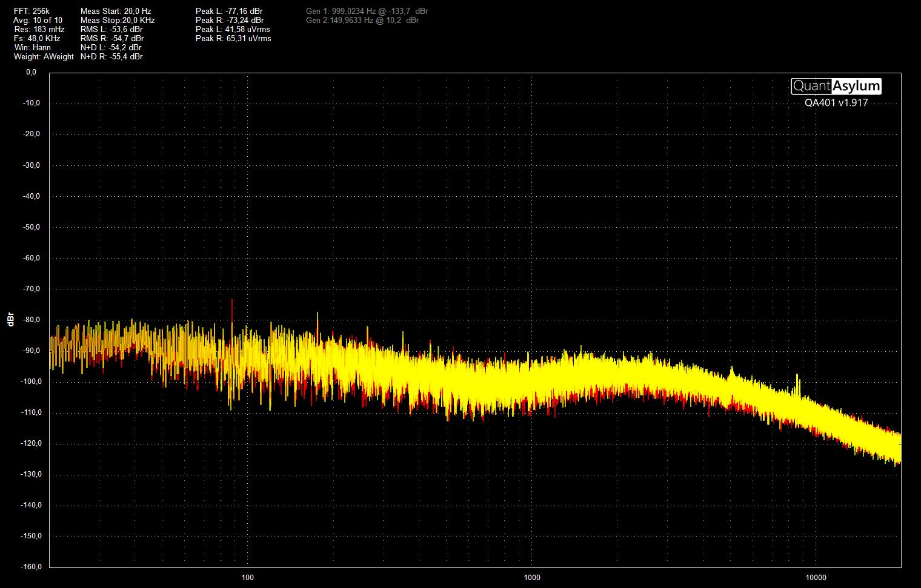The width and height of the screenshot is (921, 588).
Task: Click the QuantAsylum logo
Action: coord(836,87)
